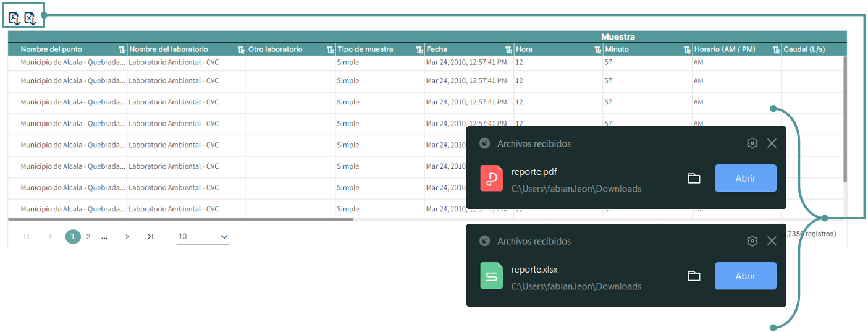
Task: Close the reporte.pdf notification
Action: [772, 143]
